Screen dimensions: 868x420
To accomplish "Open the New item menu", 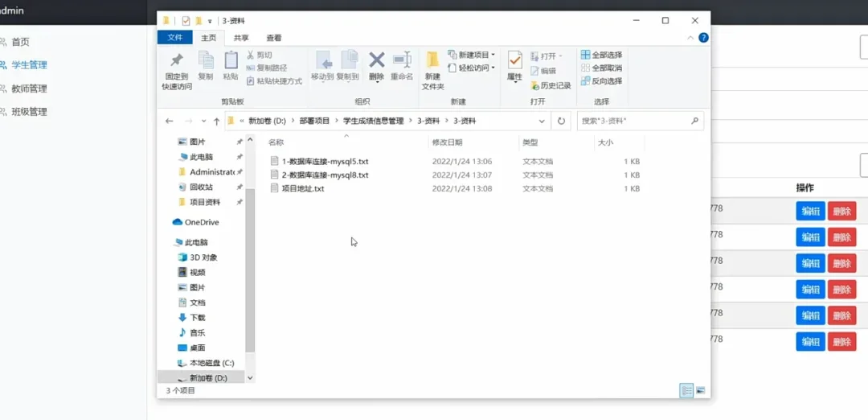I will pyautogui.click(x=471, y=55).
